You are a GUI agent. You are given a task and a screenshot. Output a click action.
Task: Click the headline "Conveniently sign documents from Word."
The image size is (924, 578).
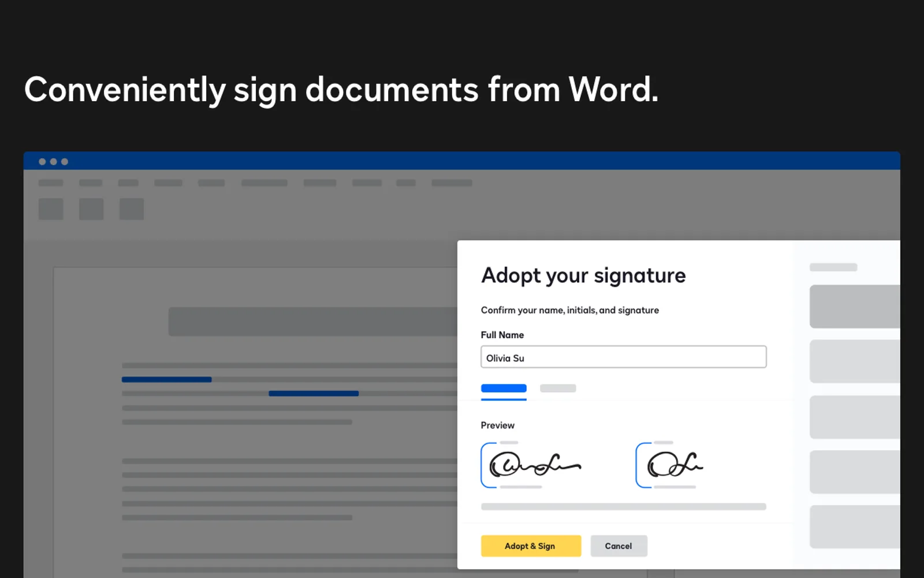point(341,90)
